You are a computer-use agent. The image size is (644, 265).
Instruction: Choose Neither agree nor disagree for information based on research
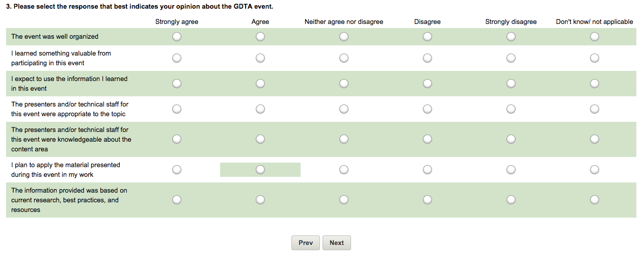344,200
